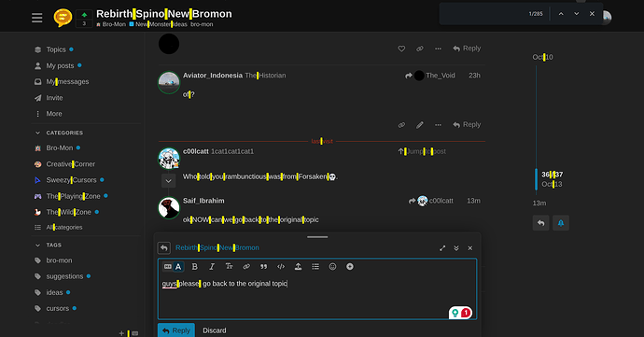Insert blockquote in composer
The width and height of the screenshot is (644, 337).
tap(264, 267)
